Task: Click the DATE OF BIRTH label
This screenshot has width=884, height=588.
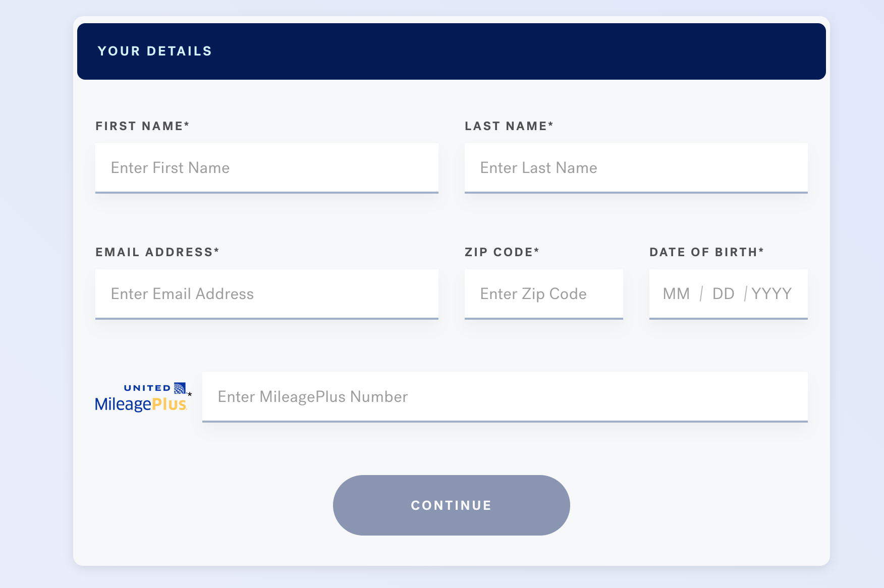Action: 707,252
